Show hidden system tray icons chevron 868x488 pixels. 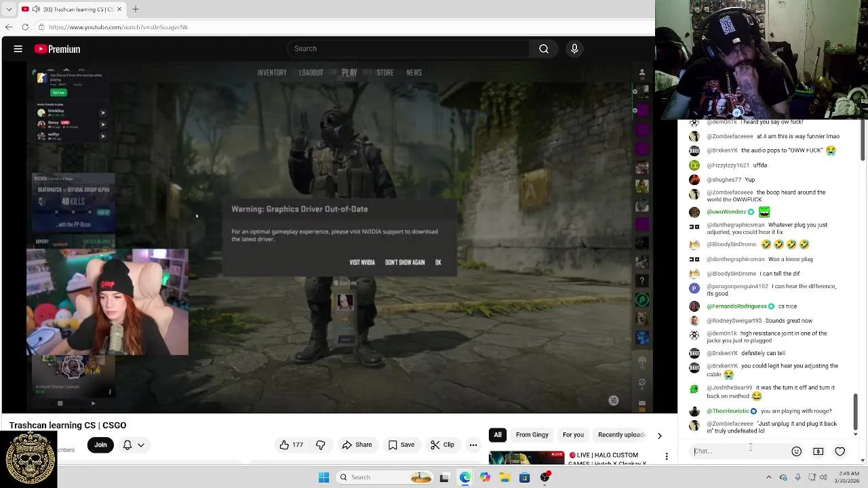tap(768, 477)
